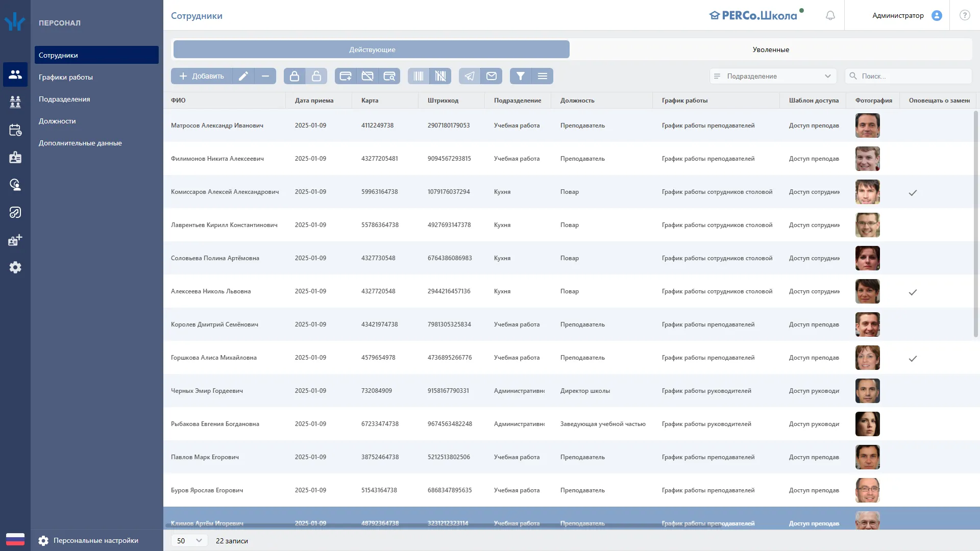Toggle notify checkmark for Алексеева Николь
Image resolution: width=980 pixels, height=551 pixels.
913,292
